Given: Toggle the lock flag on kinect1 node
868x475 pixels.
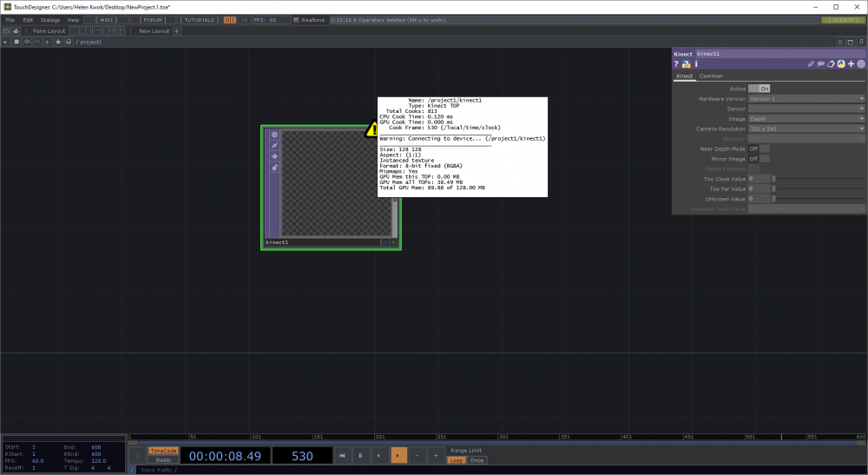Looking at the screenshot, I should point(274,168).
